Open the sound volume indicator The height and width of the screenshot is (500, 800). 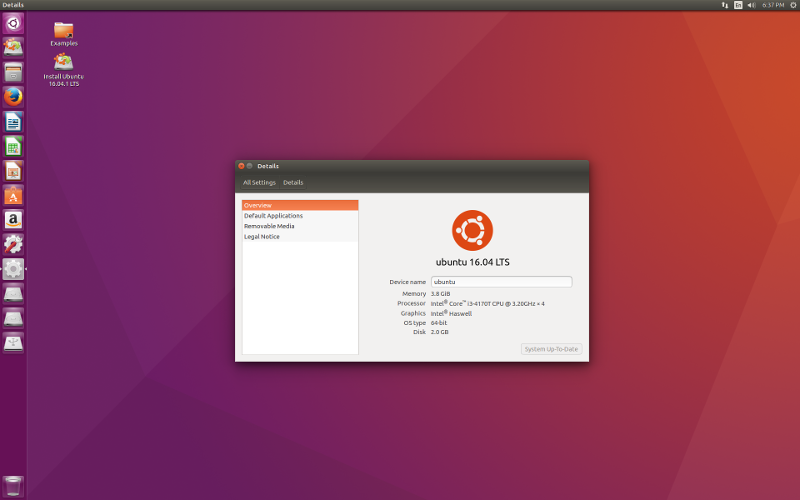[752, 5]
